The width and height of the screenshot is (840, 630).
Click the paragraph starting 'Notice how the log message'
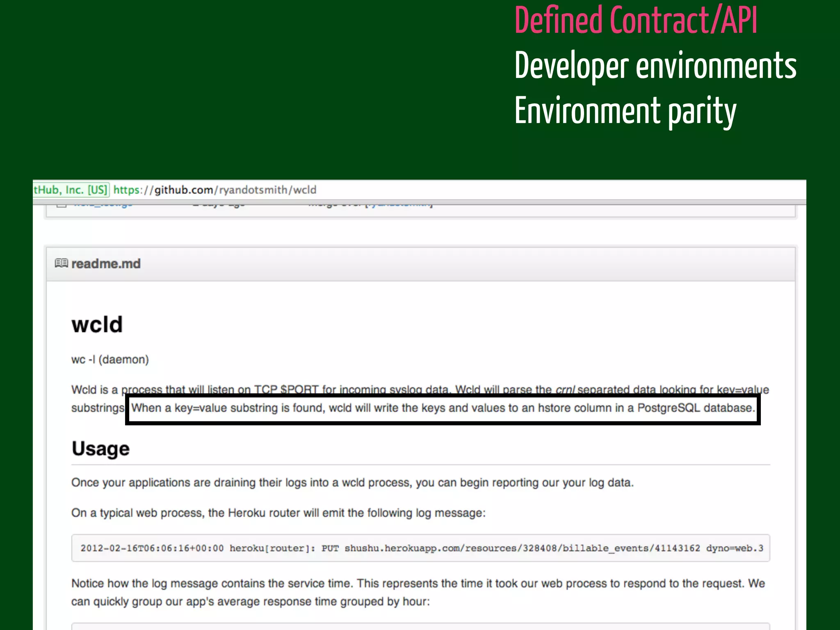pos(418,592)
